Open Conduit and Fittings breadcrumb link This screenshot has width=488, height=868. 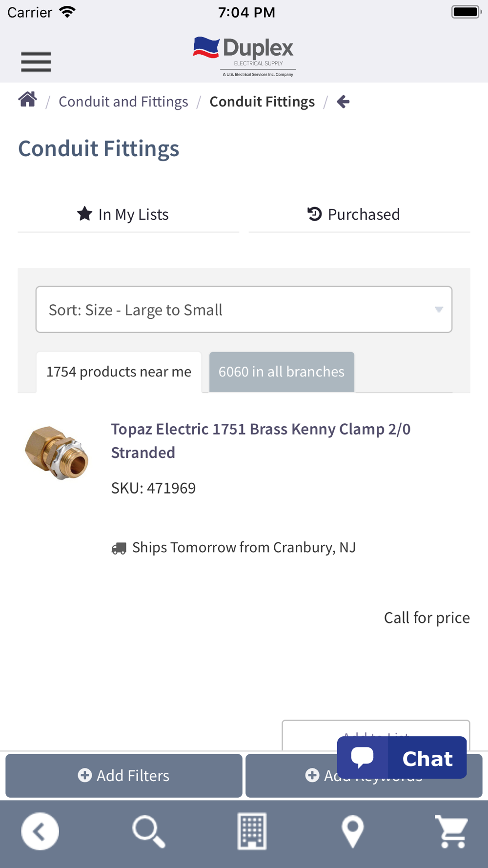click(x=123, y=102)
